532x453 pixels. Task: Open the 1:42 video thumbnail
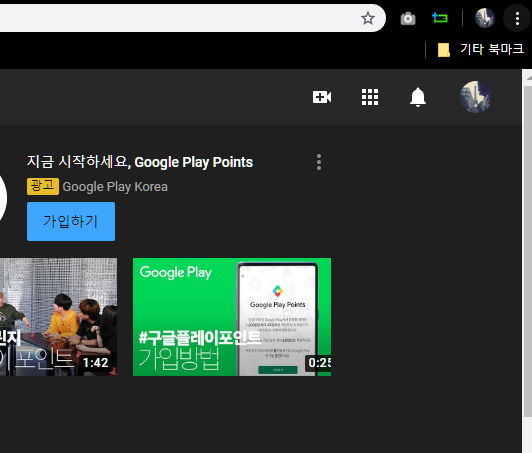click(58, 317)
